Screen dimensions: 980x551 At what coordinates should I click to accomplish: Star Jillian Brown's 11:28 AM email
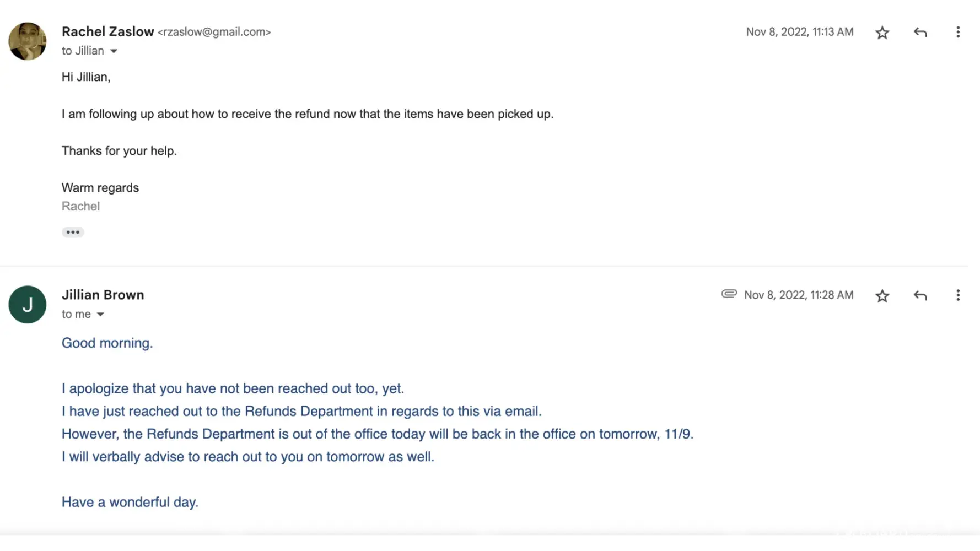[882, 296]
